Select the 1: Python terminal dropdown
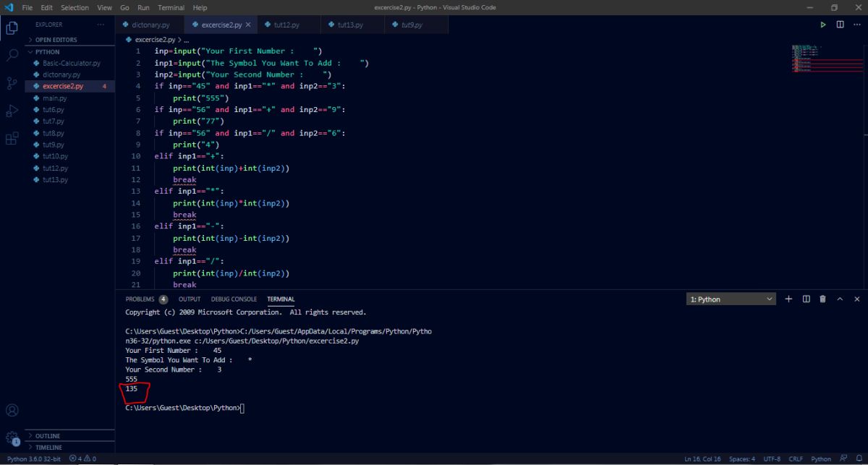The width and height of the screenshot is (868, 465). coord(731,299)
